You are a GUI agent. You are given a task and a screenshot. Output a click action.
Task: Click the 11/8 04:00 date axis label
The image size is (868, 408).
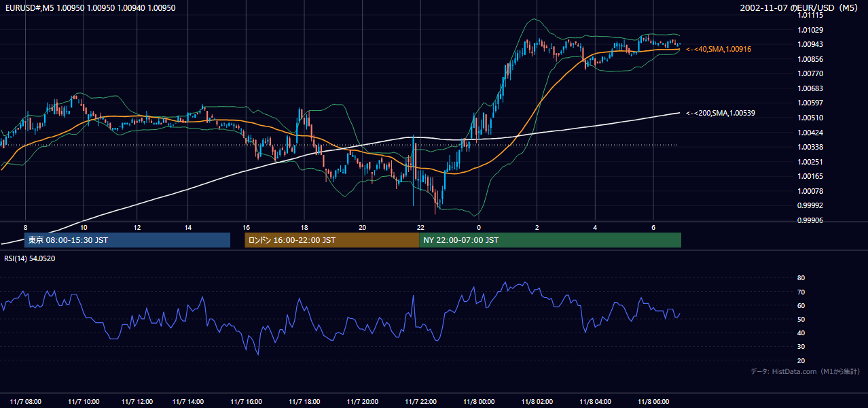[x=596, y=402]
